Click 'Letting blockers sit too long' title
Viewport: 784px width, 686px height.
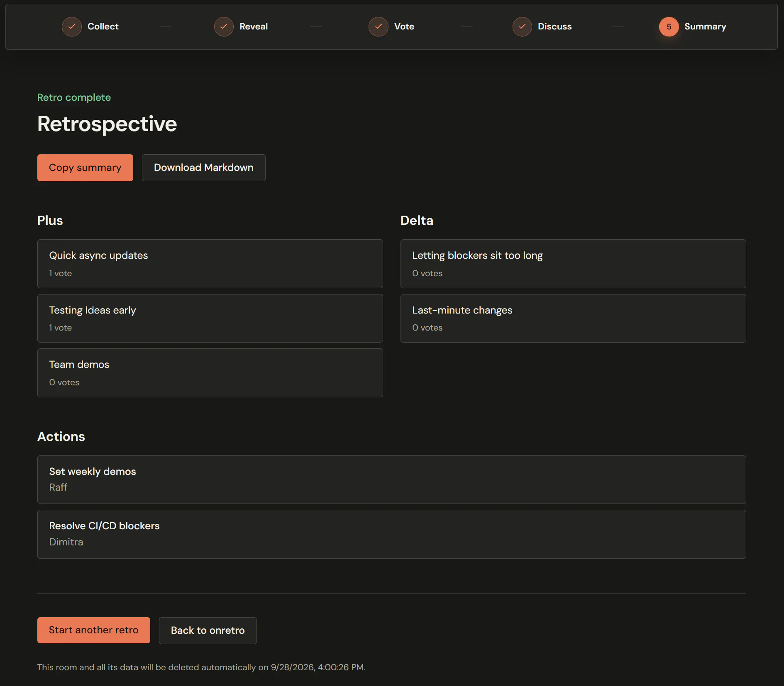pos(477,255)
